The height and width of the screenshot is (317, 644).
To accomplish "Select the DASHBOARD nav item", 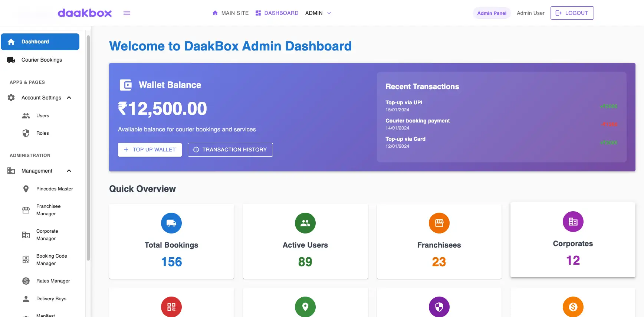I will (277, 13).
